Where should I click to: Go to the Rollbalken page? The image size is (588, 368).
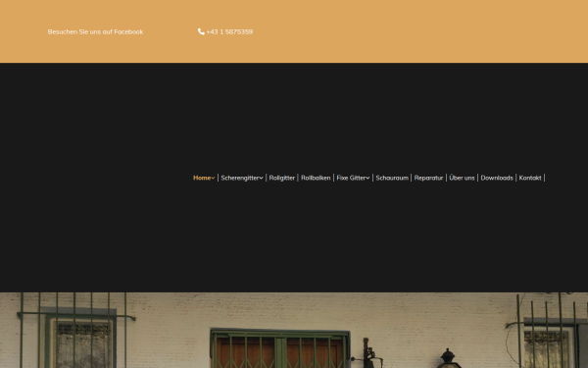coord(316,178)
